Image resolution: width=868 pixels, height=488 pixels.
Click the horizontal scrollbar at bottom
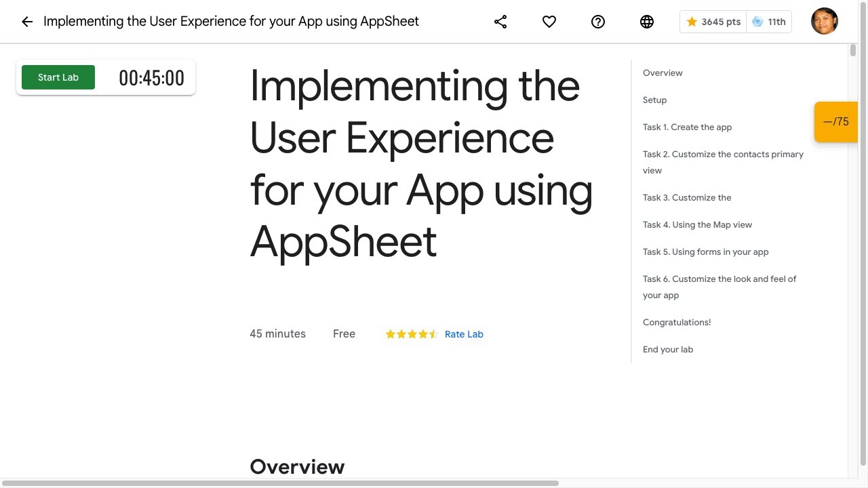281,483
